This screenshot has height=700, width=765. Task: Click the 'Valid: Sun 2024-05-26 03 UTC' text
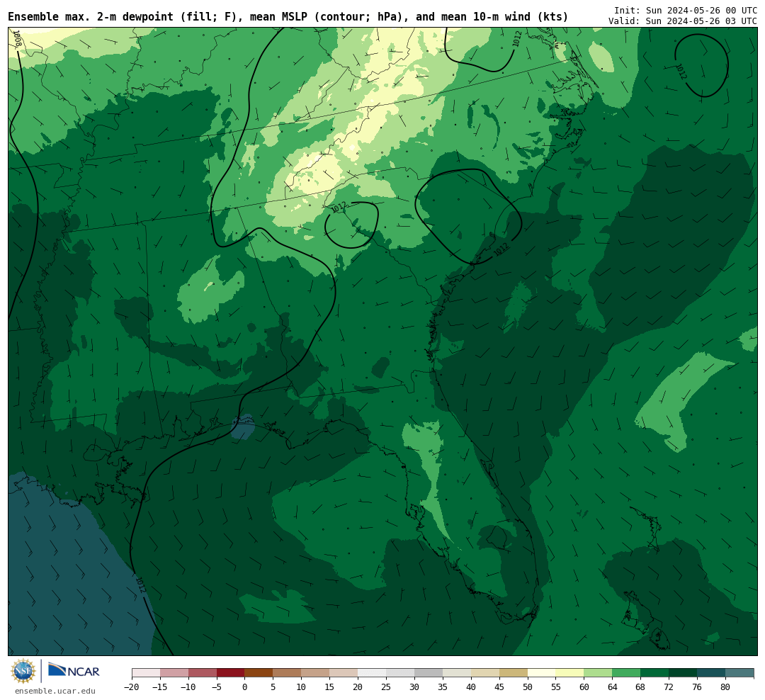[683, 21]
